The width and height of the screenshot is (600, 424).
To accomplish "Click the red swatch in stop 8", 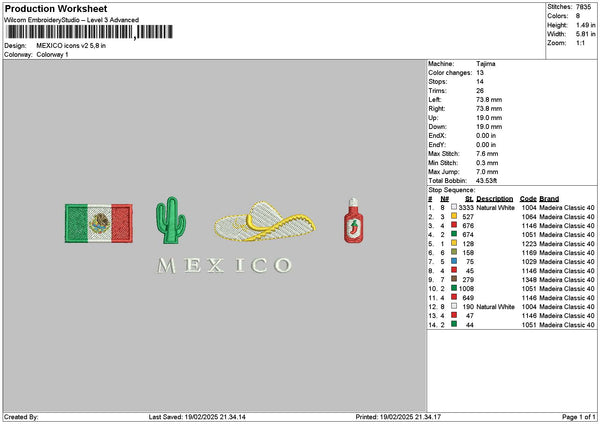I will 454,270.
